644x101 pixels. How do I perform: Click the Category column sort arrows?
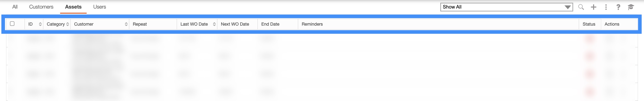(x=67, y=24)
